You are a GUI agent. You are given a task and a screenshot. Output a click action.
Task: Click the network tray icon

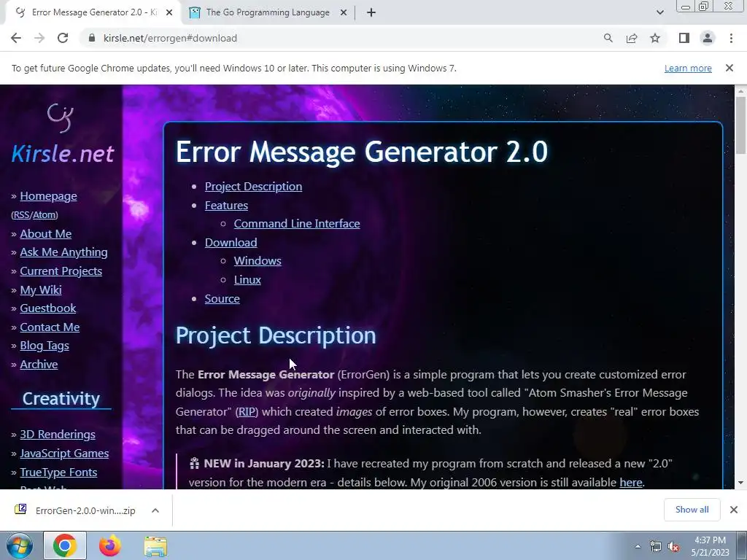(656, 547)
